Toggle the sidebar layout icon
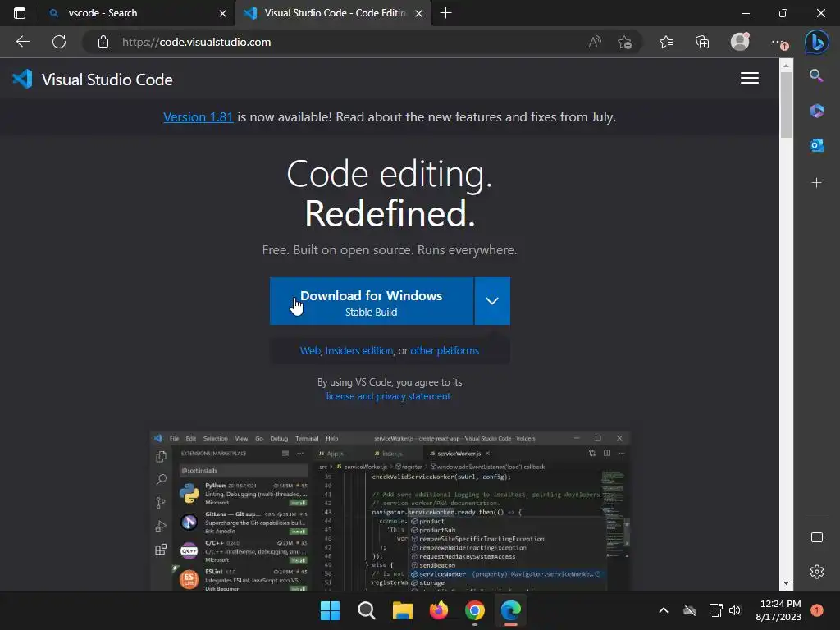 click(816, 537)
